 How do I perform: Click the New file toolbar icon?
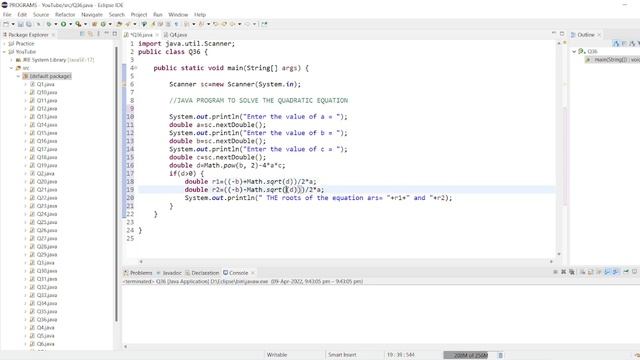[x=6, y=24]
